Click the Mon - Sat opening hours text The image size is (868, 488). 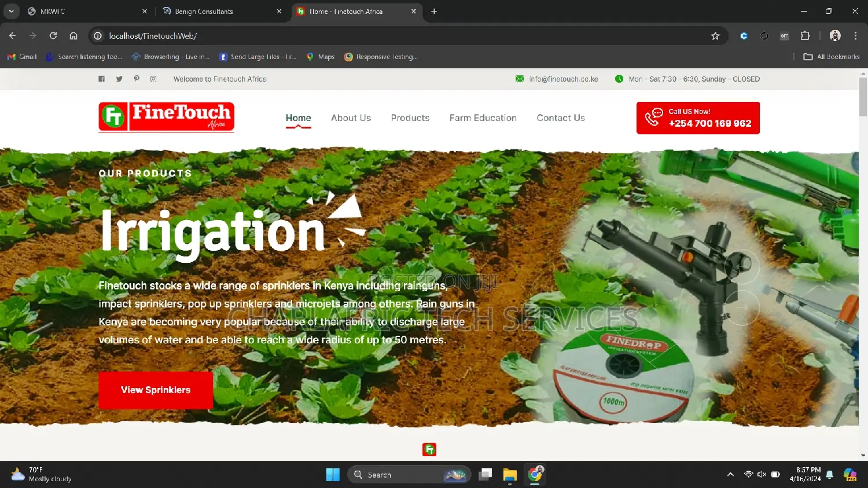pyautogui.click(x=694, y=79)
